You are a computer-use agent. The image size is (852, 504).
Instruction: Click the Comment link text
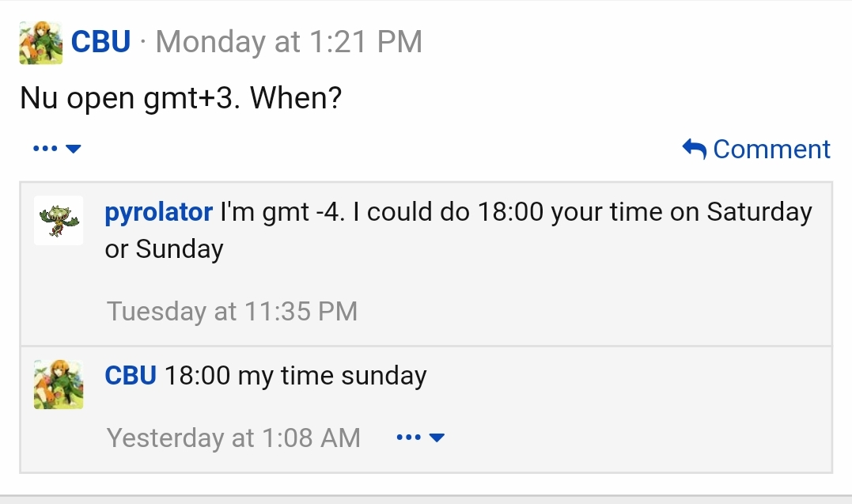(x=771, y=149)
